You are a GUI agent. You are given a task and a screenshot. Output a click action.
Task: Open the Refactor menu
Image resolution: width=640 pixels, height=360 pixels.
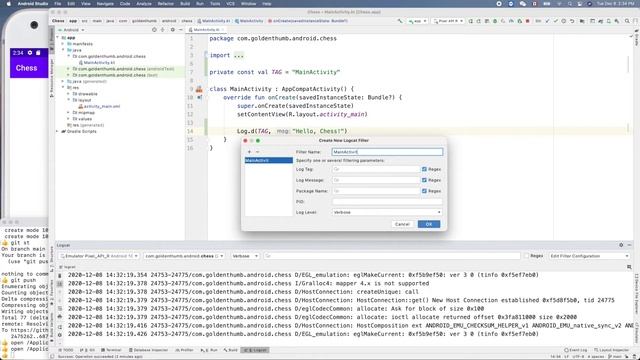(166, 4)
